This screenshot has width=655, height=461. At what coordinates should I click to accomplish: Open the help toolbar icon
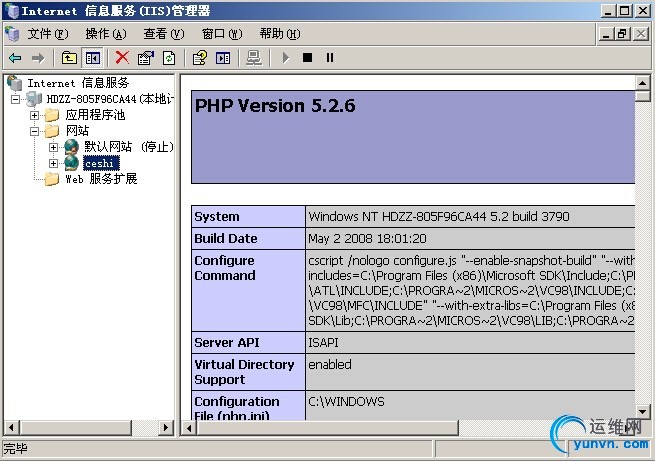pos(200,58)
